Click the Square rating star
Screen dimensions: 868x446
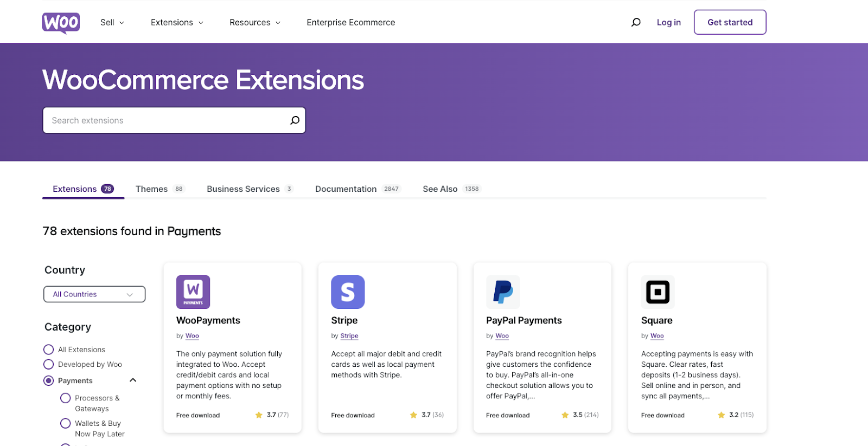[721, 415]
